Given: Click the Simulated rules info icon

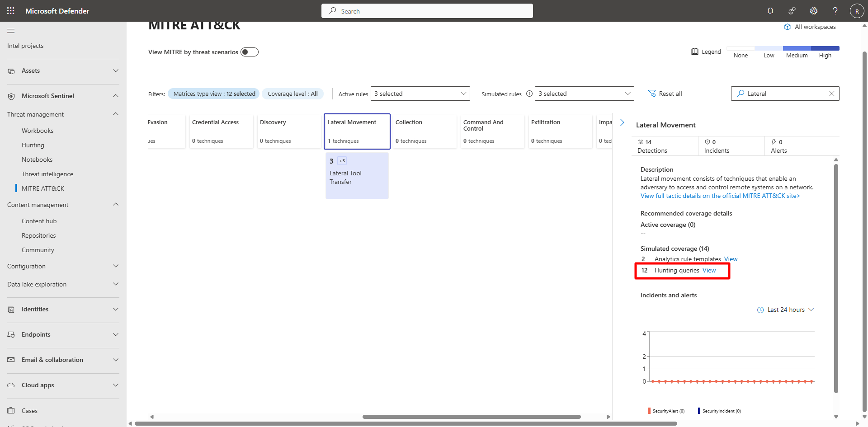Looking at the screenshot, I should (529, 94).
